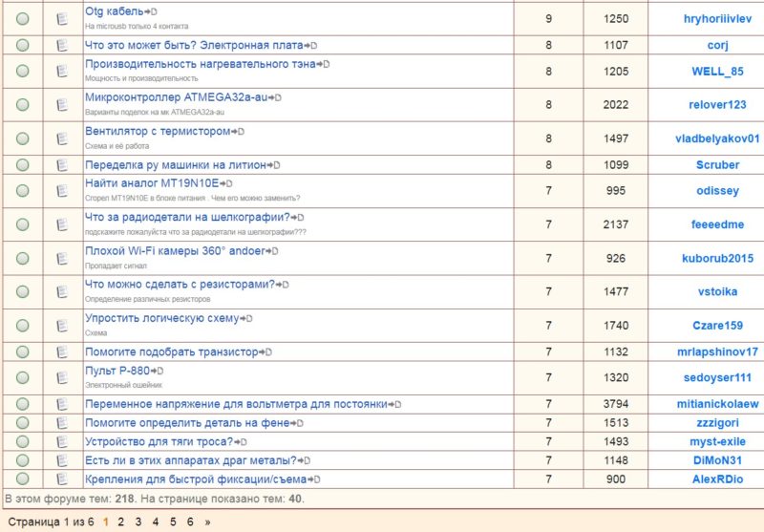This screenshot has width=764, height=532.
Task: Click the document icon beside Упростить логическую схему
Action: pyautogui.click(x=62, y=326)
